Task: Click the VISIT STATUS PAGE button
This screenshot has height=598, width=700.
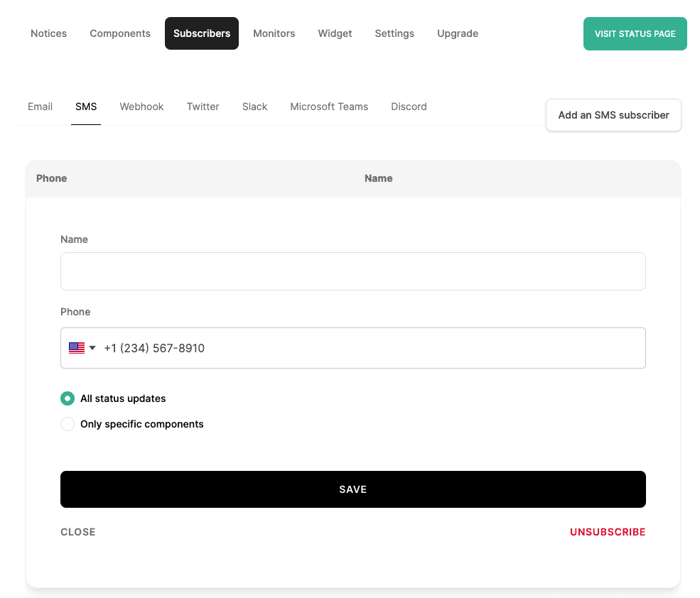Action: coord(635,33)
